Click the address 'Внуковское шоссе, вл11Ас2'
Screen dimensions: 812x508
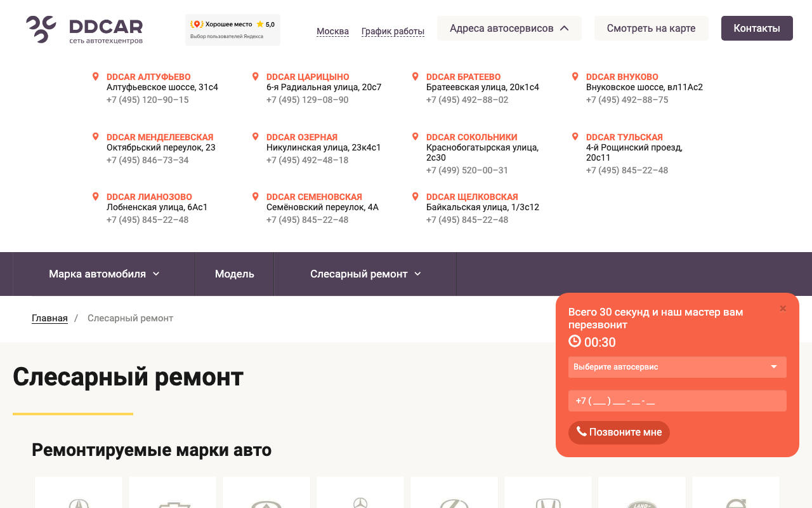point(645,87)
